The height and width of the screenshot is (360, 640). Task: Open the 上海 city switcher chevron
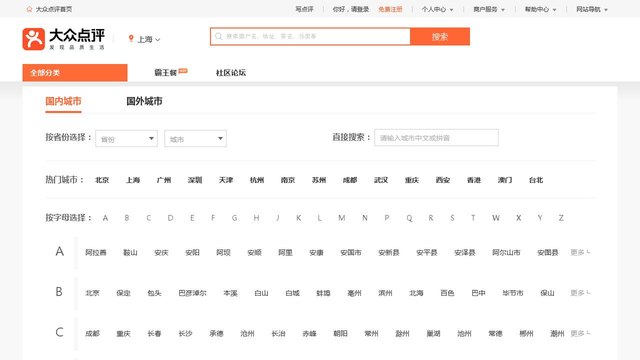(x=158, y=40)
